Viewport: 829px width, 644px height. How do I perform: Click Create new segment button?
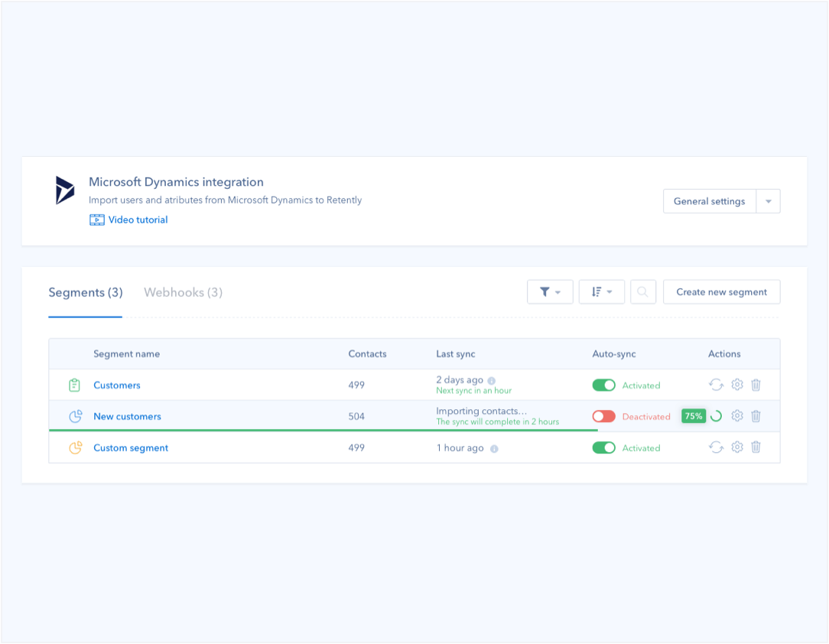click(722, 292)
